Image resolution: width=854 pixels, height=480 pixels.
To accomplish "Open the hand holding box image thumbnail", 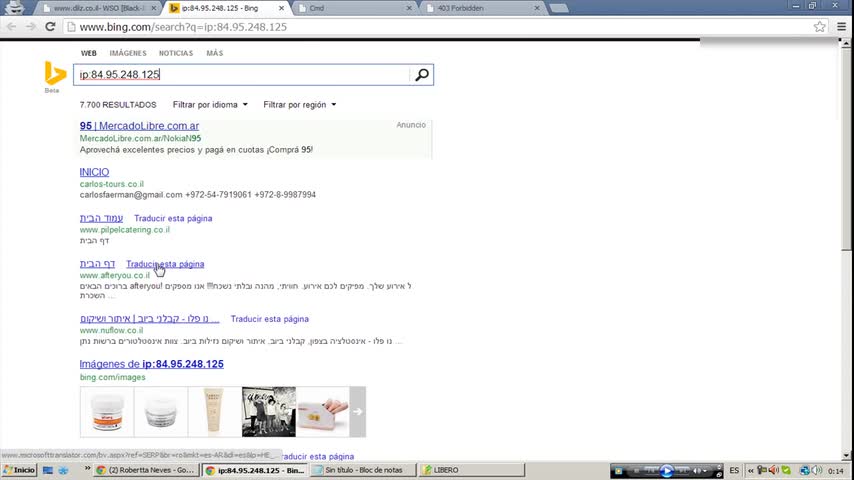I will 322,412.
